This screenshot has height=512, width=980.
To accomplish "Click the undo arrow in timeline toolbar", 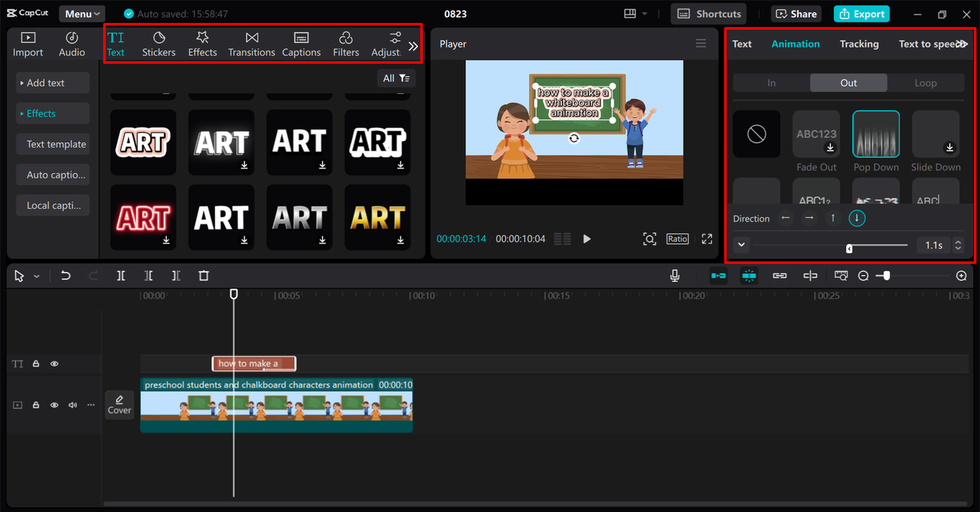I will click(x=66, y=276).
